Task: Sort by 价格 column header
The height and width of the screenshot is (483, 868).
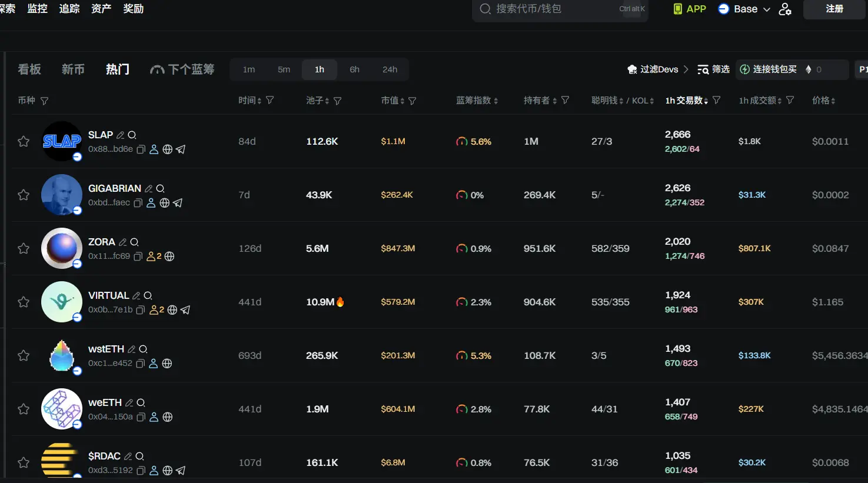Action: (x=824, y=101)
